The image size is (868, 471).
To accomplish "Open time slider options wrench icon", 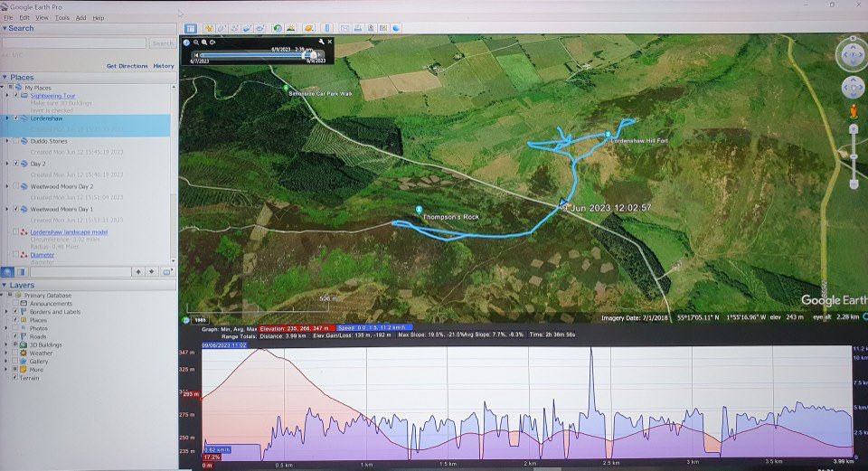I will (319, 42).
